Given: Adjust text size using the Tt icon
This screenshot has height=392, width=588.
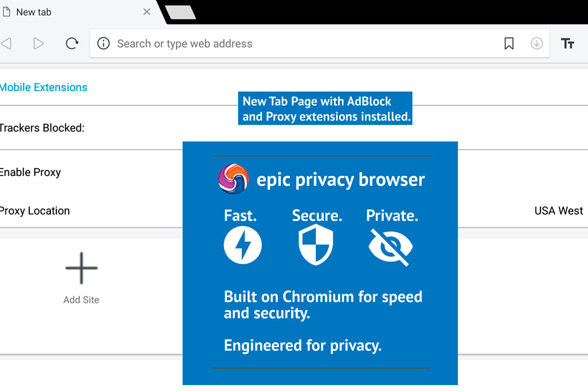Looking at the screenshot, I should [567, 43].
